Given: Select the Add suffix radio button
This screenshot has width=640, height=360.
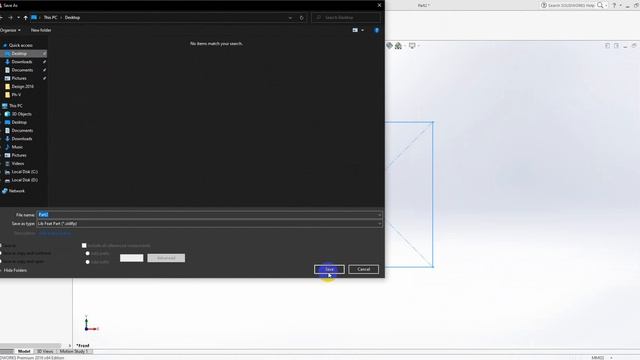Looking at the screenshot, I should pos(87,262).
